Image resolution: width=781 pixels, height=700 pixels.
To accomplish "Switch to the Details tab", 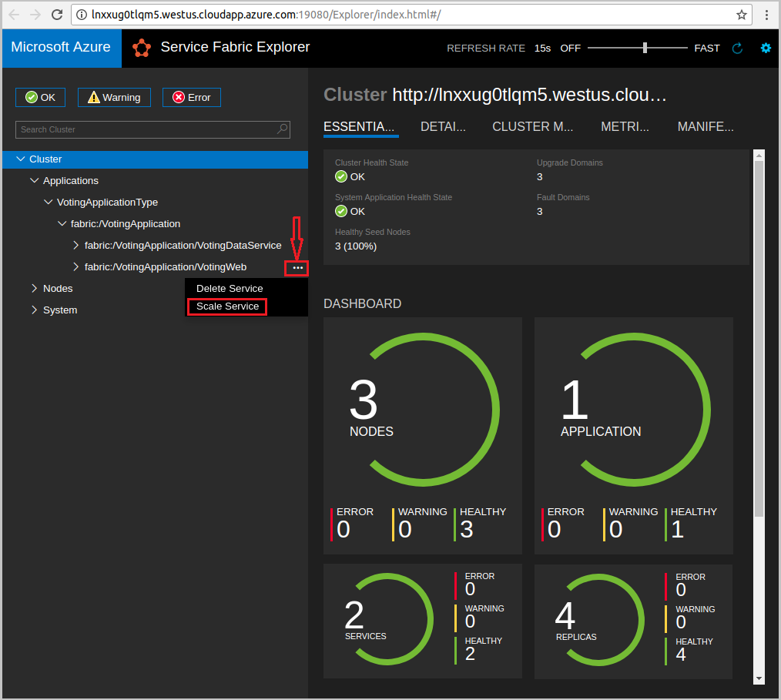I will click(443, 127).
